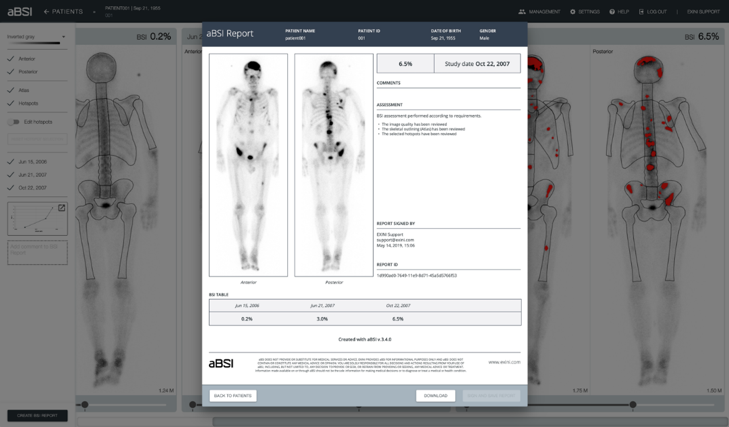729x427 pixels.
Task: Toggle the Posterior view checkbox
Action: 11,72
